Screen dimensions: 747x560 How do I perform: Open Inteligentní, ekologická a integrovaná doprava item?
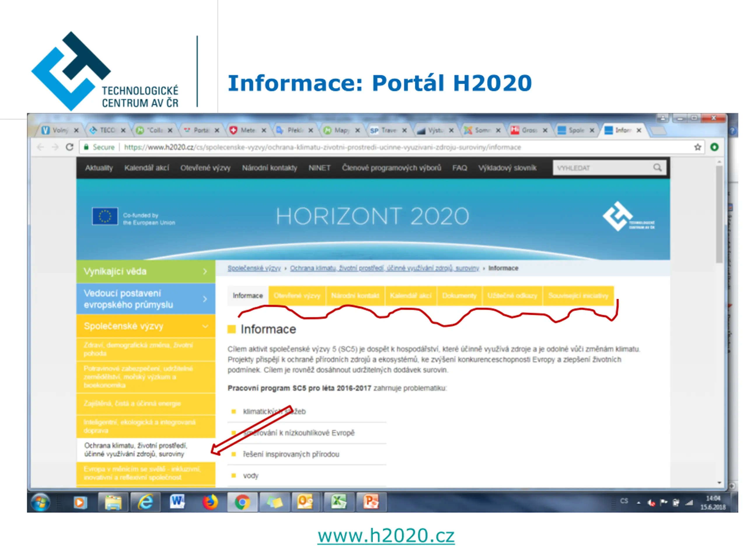click(146, 427)
